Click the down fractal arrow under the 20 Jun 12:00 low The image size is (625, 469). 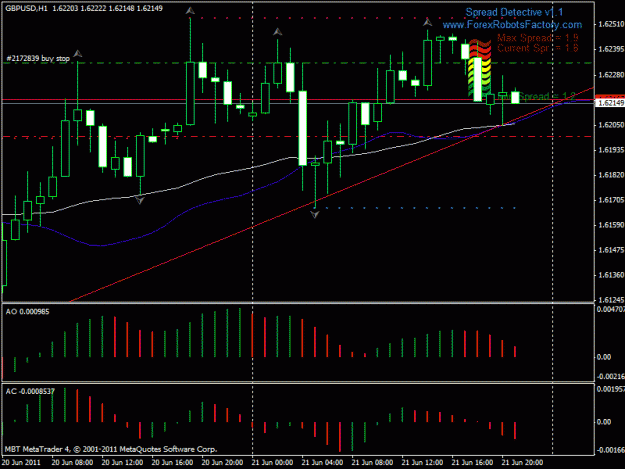[140, 200]
